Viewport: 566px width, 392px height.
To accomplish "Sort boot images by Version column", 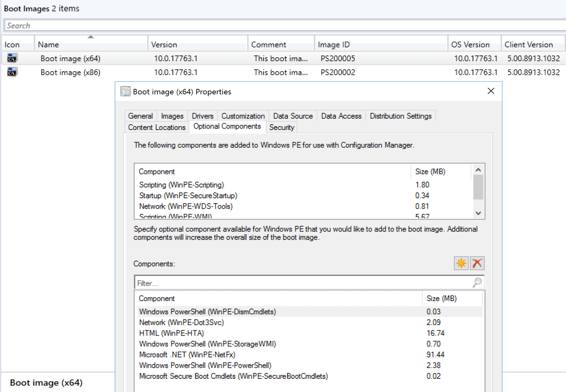I will [x=164, y=44].
